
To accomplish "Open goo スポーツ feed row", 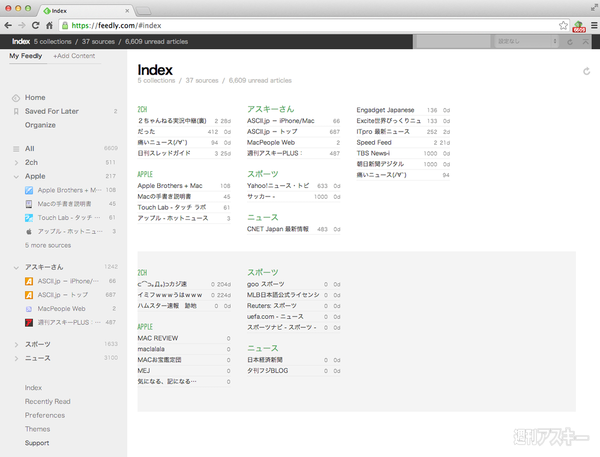I will pyautogui.click(x=293, y=284).
